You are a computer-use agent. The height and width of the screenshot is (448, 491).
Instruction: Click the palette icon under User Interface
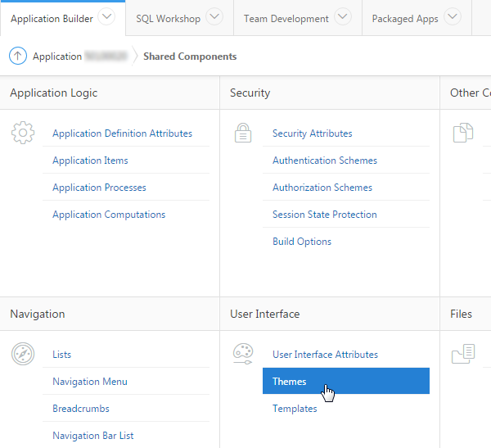pos(243,353)
